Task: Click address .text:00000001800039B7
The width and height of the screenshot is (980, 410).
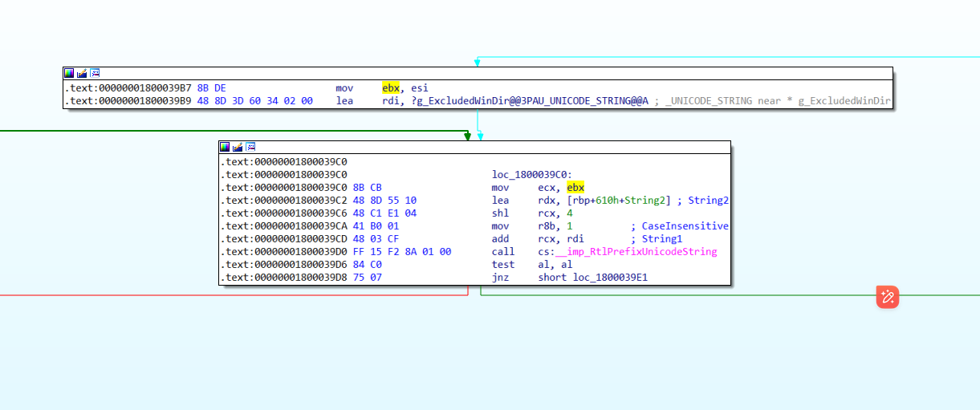Action: [128, 88]
